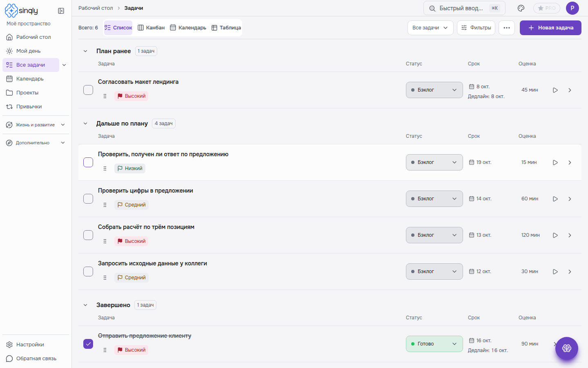Click drag handle of Собрать расчёт по трём позициям
The height and width of the screenshot is (368, 588).
(105, 241)
